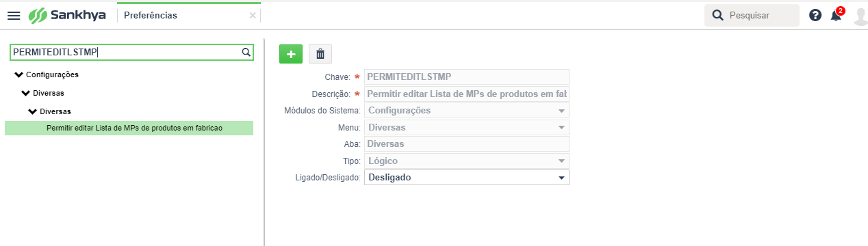This screenshot has height=246, width=868.
Task: Click the magnifier icon in the top Pesquisar box
Action: pyautogui.click(x=717, y=15)
